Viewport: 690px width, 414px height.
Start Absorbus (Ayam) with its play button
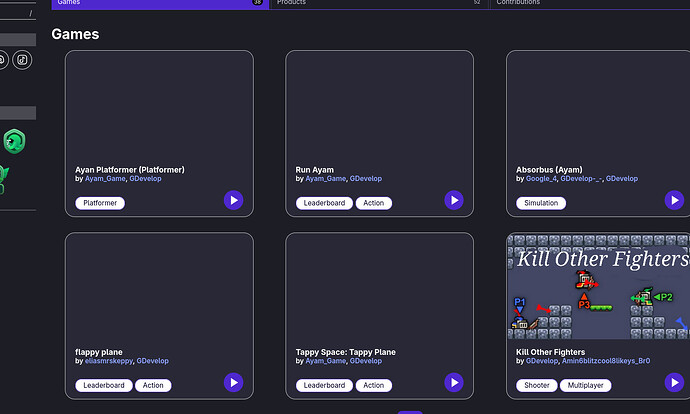pyautogui.click(x=674, y=200)
